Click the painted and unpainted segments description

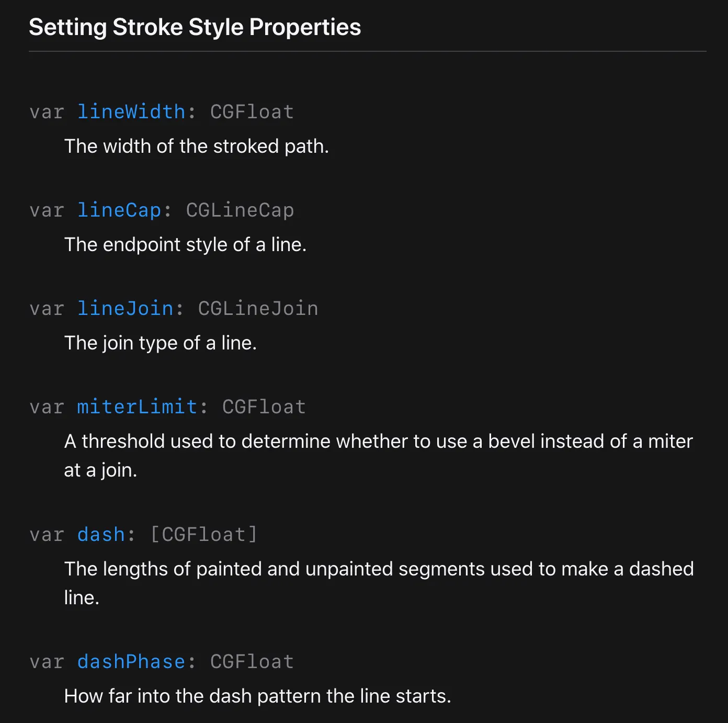click(379, 583)
